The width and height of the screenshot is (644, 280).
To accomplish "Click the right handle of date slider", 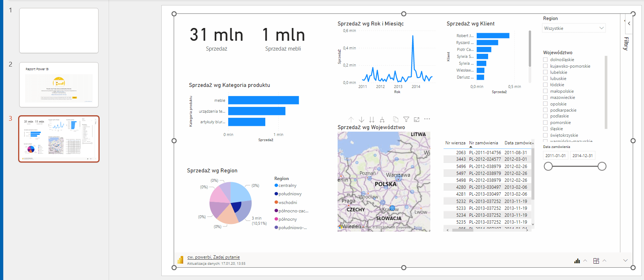I will tap(602, 166).
